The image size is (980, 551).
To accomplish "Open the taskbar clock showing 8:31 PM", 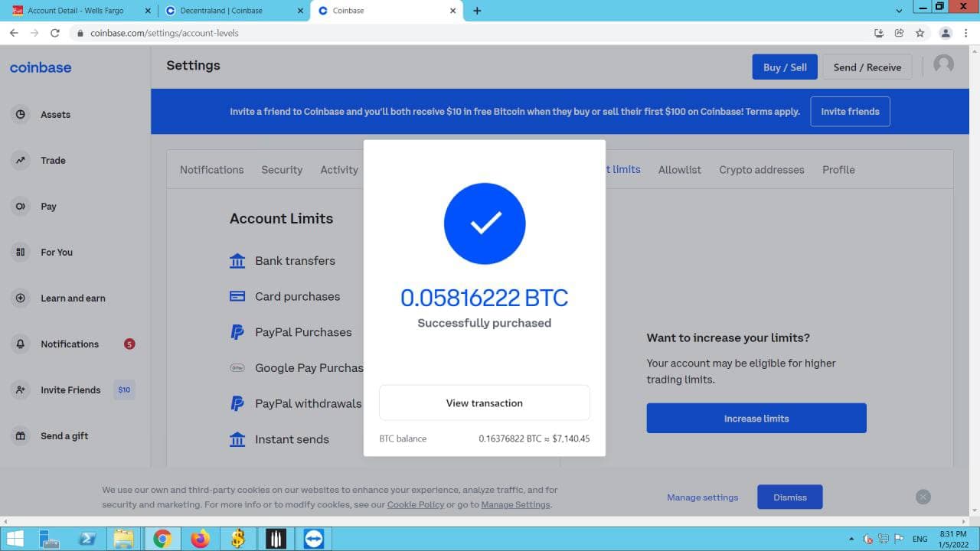I will [952, 539].
